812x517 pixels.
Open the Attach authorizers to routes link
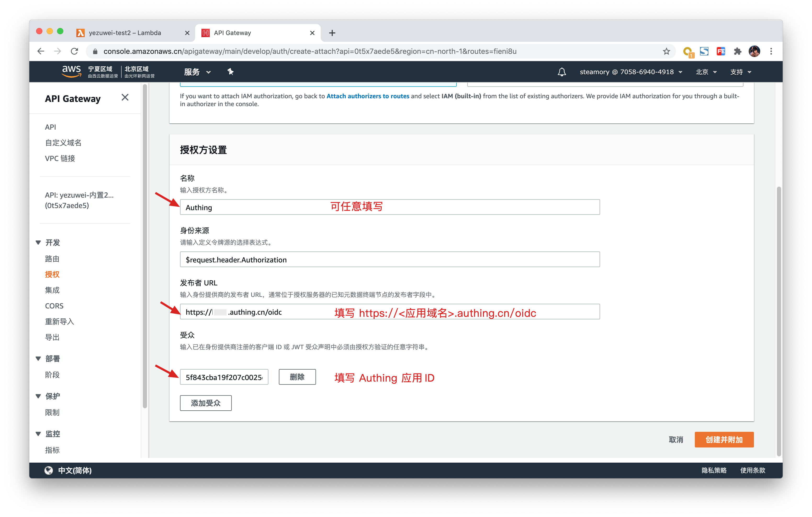368,96
